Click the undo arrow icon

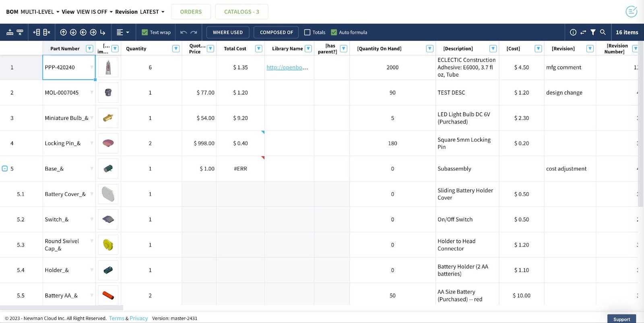coord(184,32)
